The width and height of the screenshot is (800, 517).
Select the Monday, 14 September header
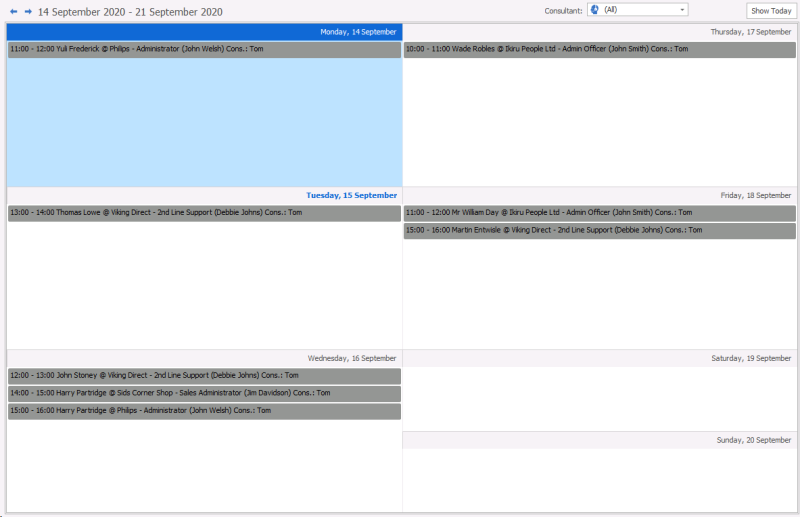[358, 32]
